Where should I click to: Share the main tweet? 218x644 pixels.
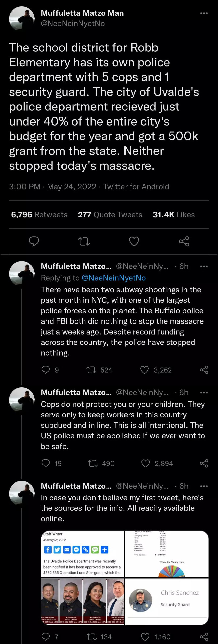coord(184,241)
